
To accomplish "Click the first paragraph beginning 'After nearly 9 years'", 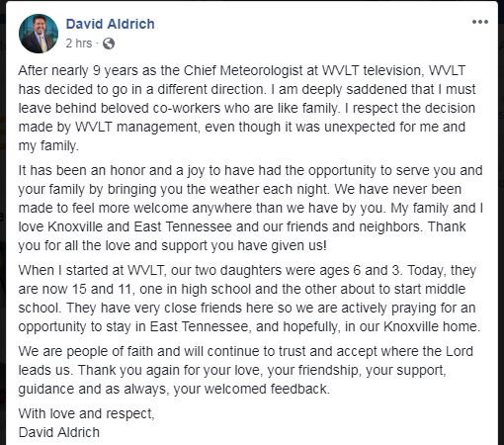I will pyautogui.click(x=247, y=108).
